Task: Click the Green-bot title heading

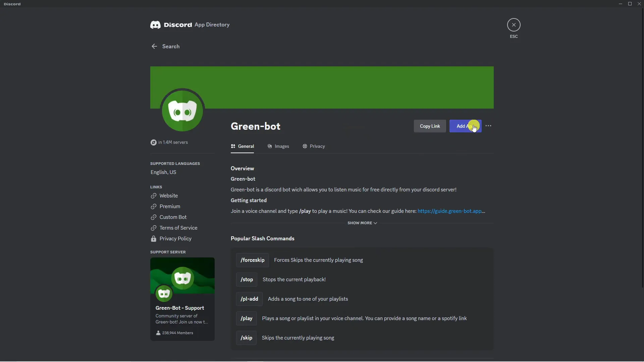Action: tap(256, 126)
